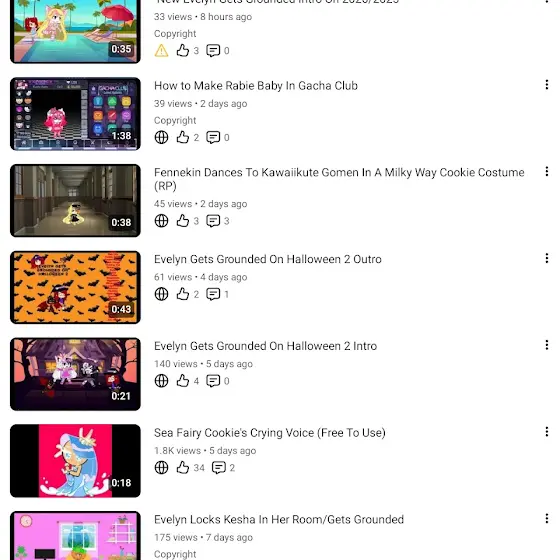This screenshot has height=560, width=560.
Task: Select the Sea Fairy Cookie thumbnail
Action: (x=75, y=461)
